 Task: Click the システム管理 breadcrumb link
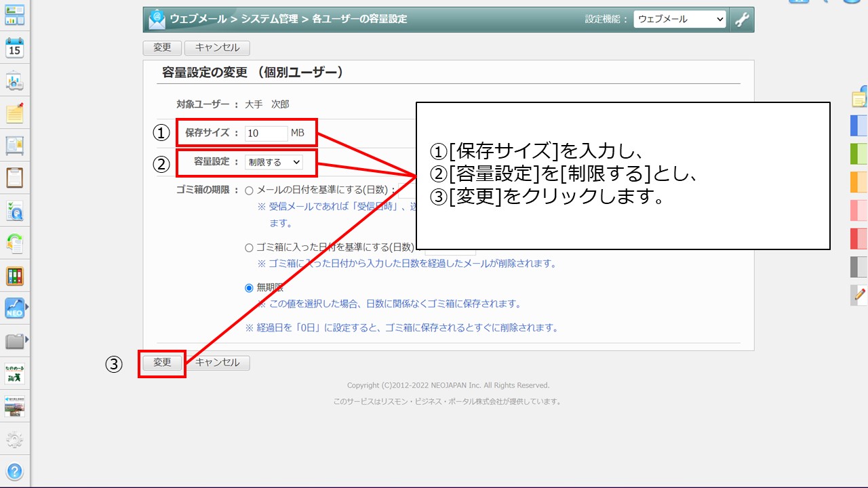click(269, 19)
